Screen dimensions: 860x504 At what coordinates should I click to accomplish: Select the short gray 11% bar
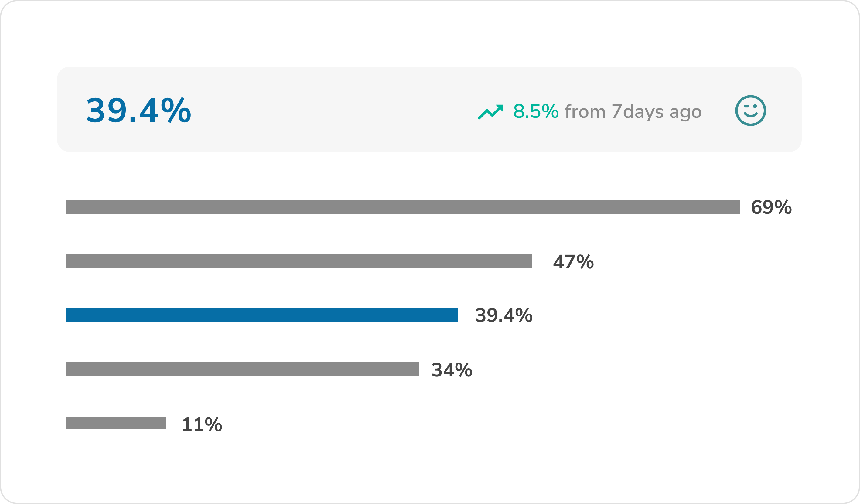[116, 422]
